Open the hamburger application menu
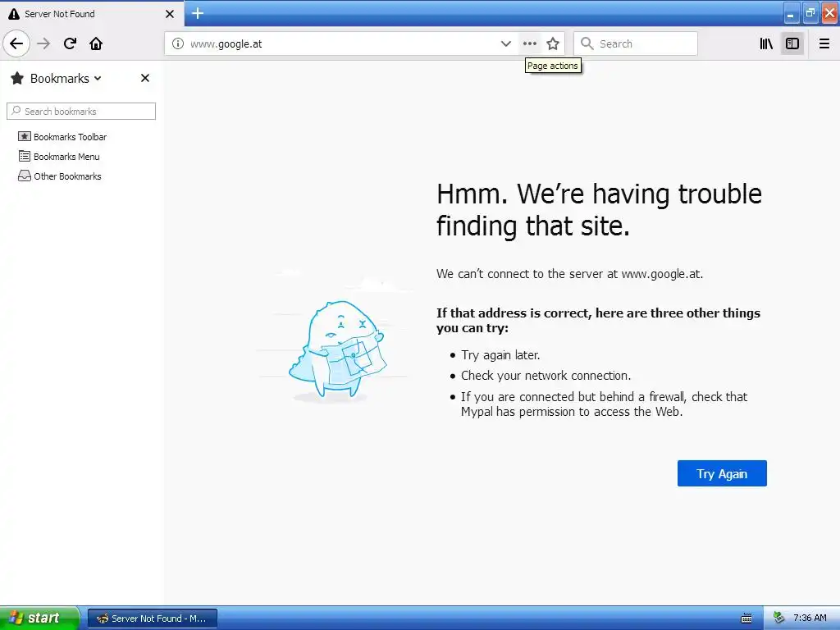 pyautogui.click(x=824, y=43)
